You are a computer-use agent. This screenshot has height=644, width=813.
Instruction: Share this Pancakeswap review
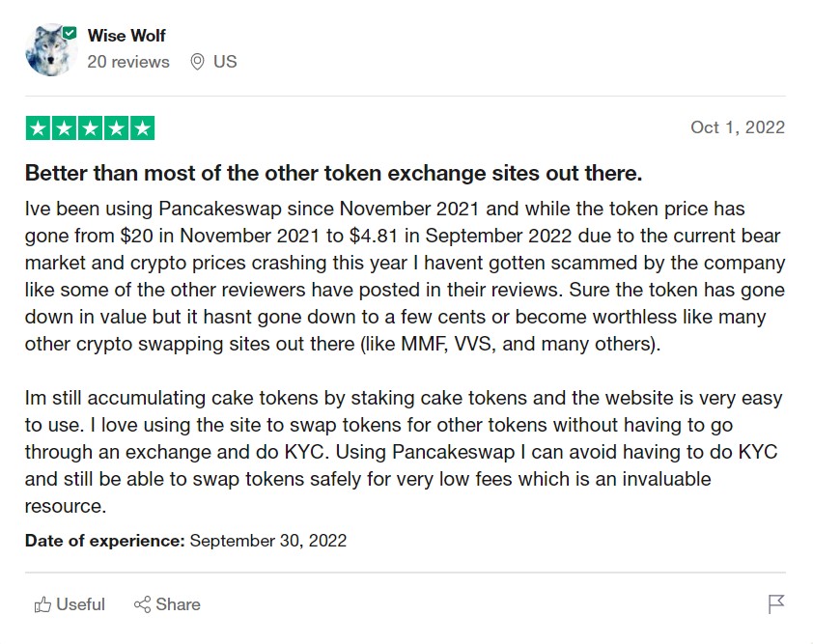(167, 604)
